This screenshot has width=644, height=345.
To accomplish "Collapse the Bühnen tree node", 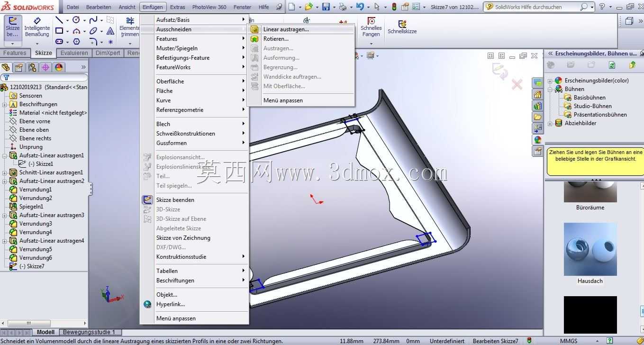I will [x=550, y=89].
